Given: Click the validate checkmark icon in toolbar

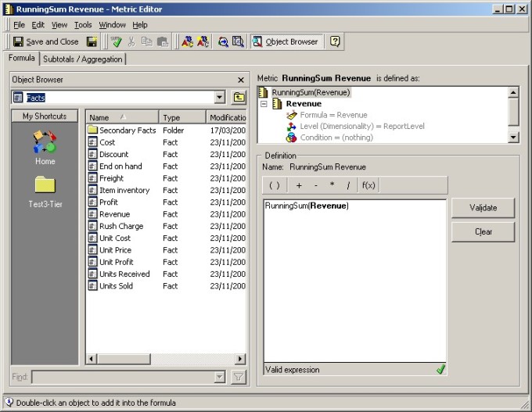Looking at the screenshot, I should [117, 41].
